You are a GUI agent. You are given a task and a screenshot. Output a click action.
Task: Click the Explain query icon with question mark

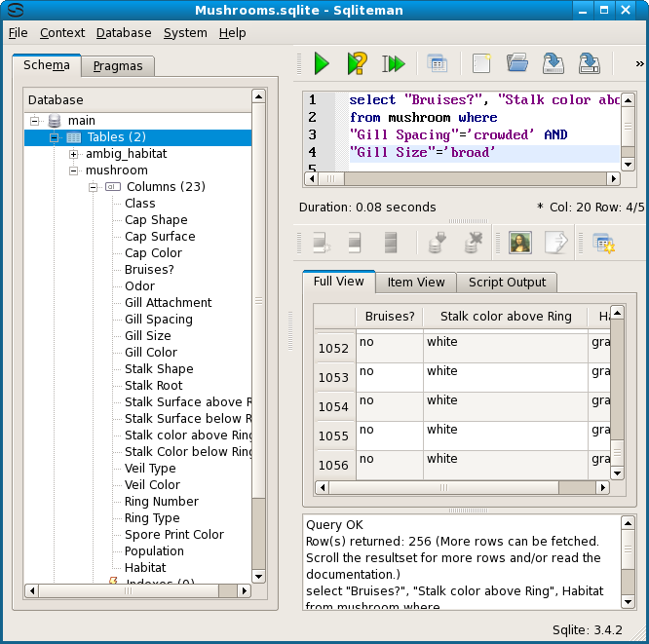coord(357,64)
